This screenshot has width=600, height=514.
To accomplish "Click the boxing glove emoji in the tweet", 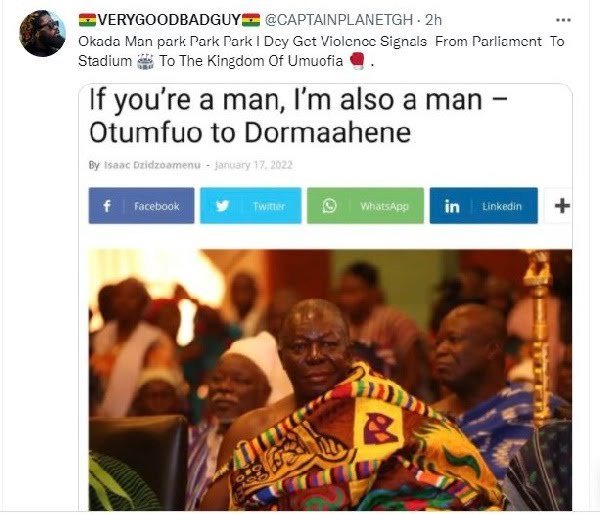I will click(x=357, y=61).
